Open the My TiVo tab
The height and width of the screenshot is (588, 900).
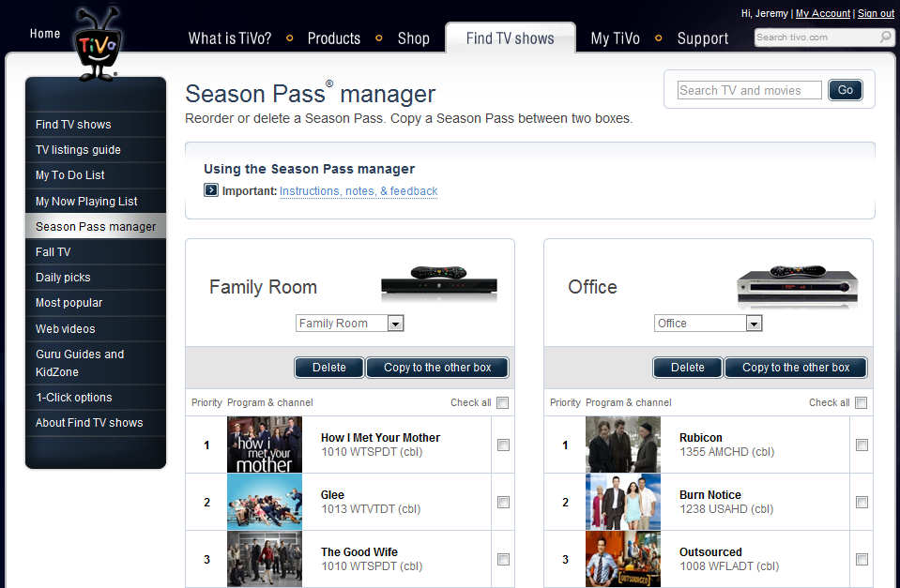point(616,38)
